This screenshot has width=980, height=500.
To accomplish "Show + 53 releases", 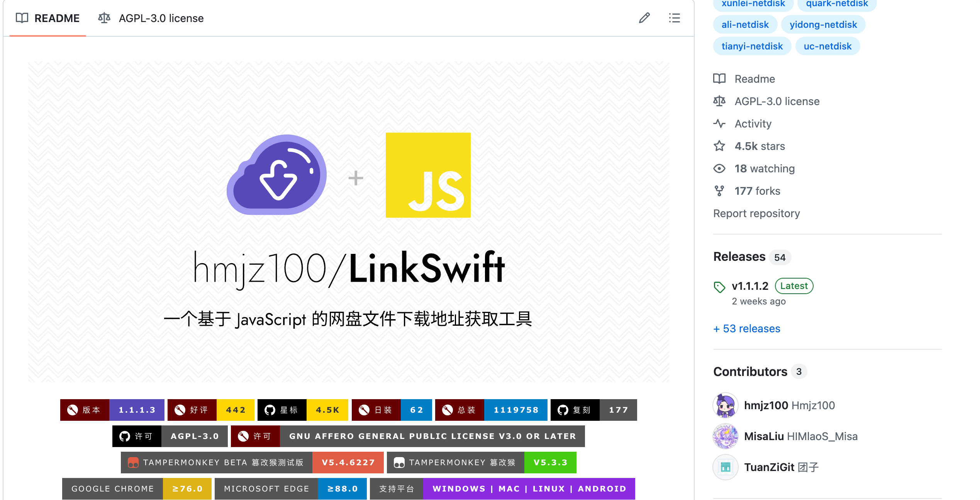I will (x=747, y=328).
